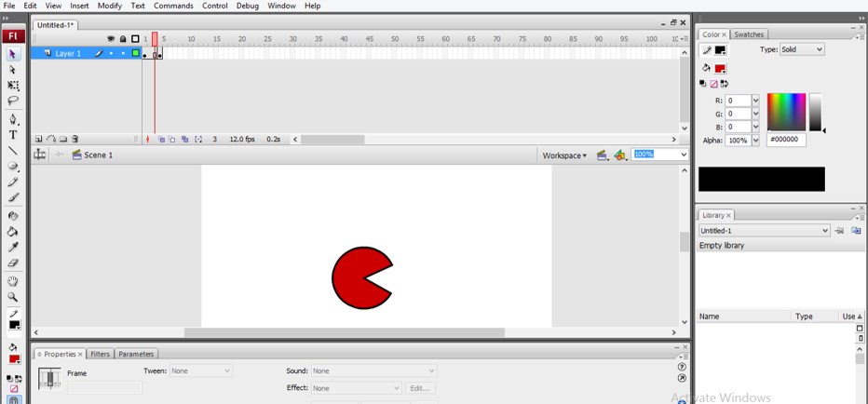Choose the Paint Bucket tool
This screenshot has height=404, width=868.
coord(13,232)
